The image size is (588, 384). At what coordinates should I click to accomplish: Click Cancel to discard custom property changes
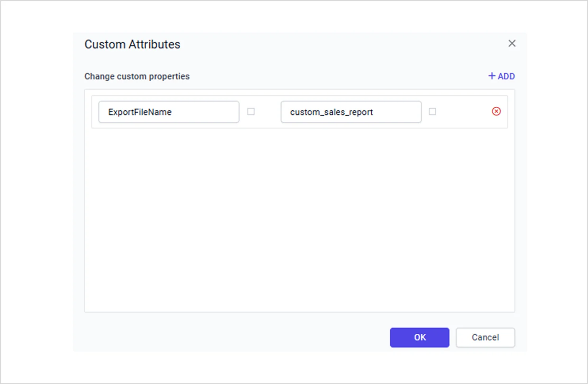pos(485,337)
